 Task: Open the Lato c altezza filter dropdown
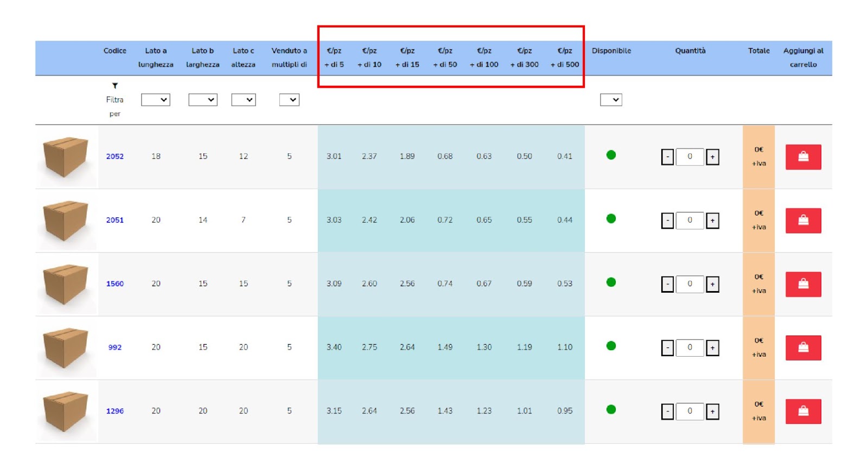[x=244, y=100]
